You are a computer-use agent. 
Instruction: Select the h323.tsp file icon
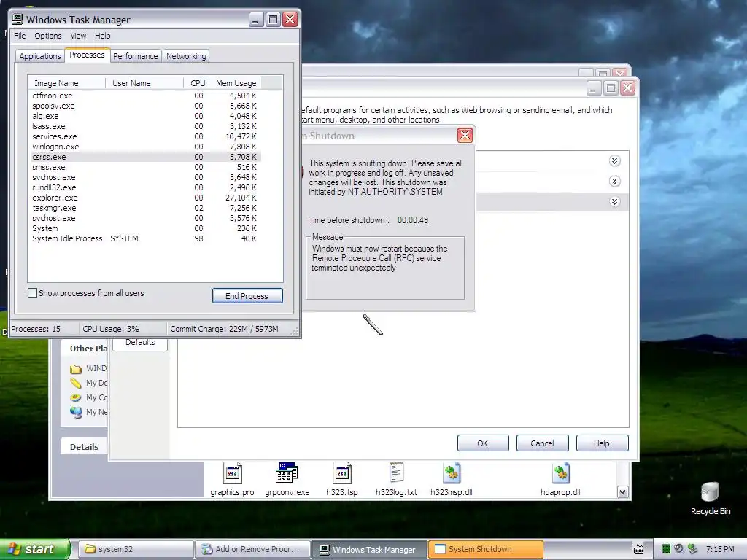click(342, 474)
